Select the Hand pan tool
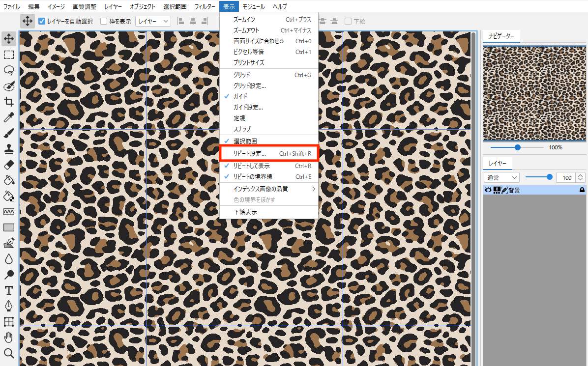 pyautogui.click(x=8, y=338)
